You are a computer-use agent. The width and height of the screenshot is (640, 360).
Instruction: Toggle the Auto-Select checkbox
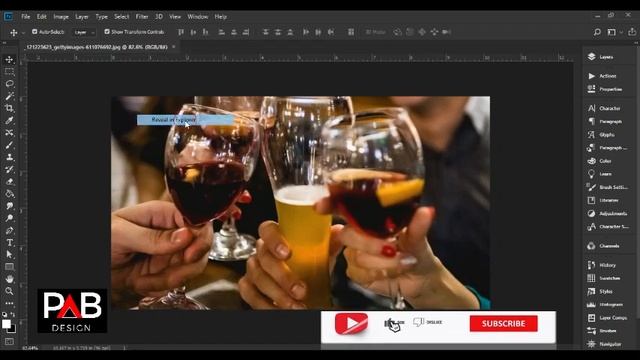coord(35,31)
